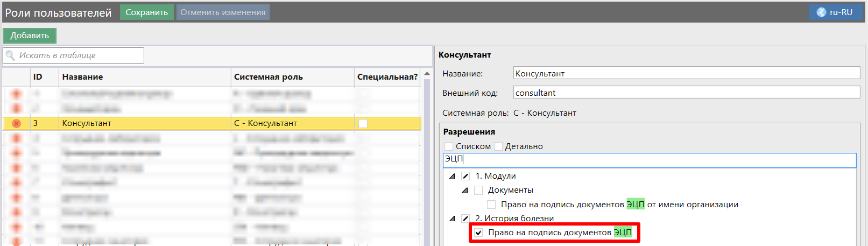Click the permissions filter field containing ЭЦП
Screen dimensions: 868x246
[x=649, y=159]
